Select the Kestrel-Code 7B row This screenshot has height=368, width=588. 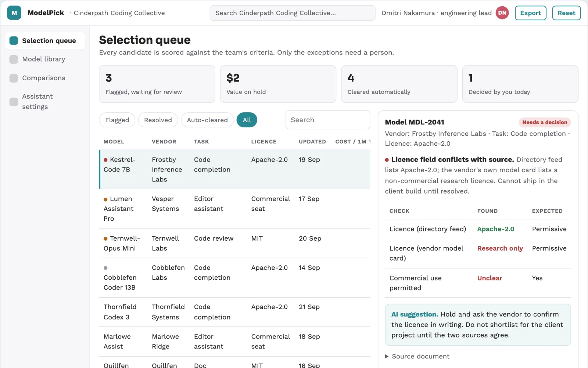pyautogui.click(x=234, y=169)
